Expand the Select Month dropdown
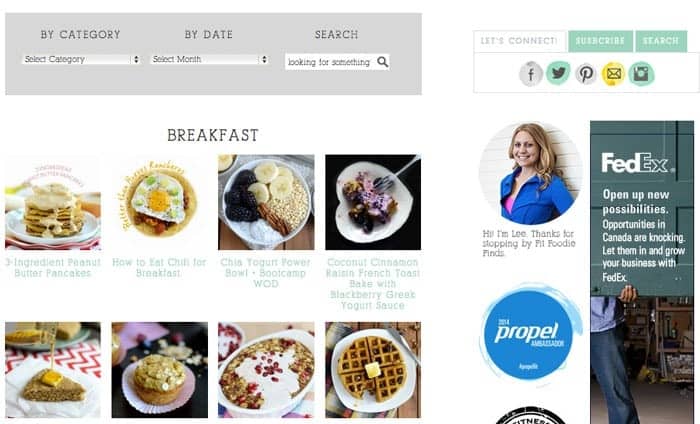Image resolution: width=700 pixels, height=424 pixels. click(210, 59)
